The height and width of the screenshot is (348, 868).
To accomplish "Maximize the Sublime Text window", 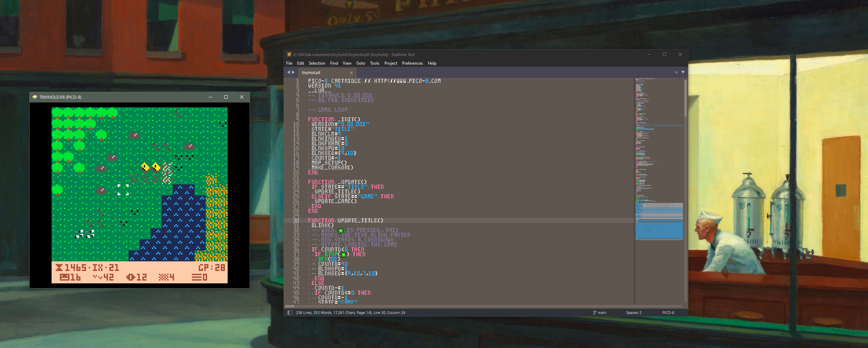I will 664,54.
